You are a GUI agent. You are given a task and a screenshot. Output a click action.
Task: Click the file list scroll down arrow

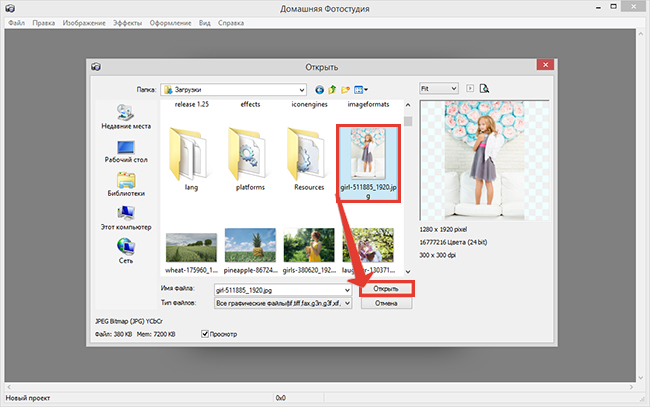[408, 271]
